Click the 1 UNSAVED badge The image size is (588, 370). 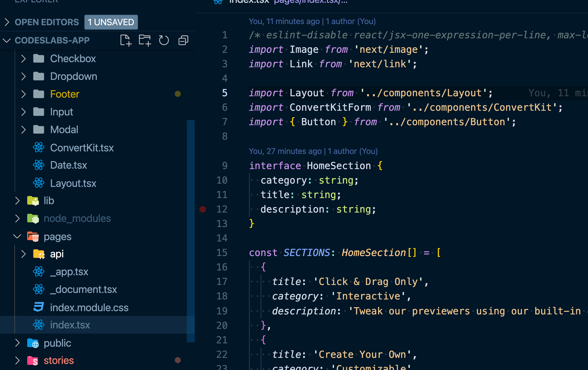click(111, 22)
